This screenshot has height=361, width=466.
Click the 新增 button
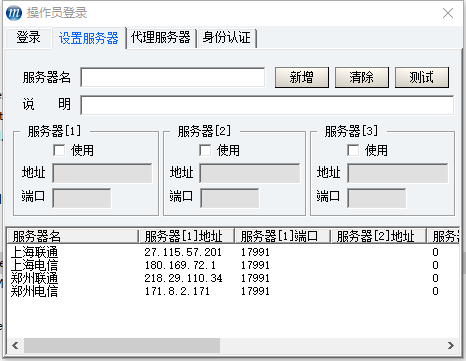pyautogui.click(x=302, y=77)
